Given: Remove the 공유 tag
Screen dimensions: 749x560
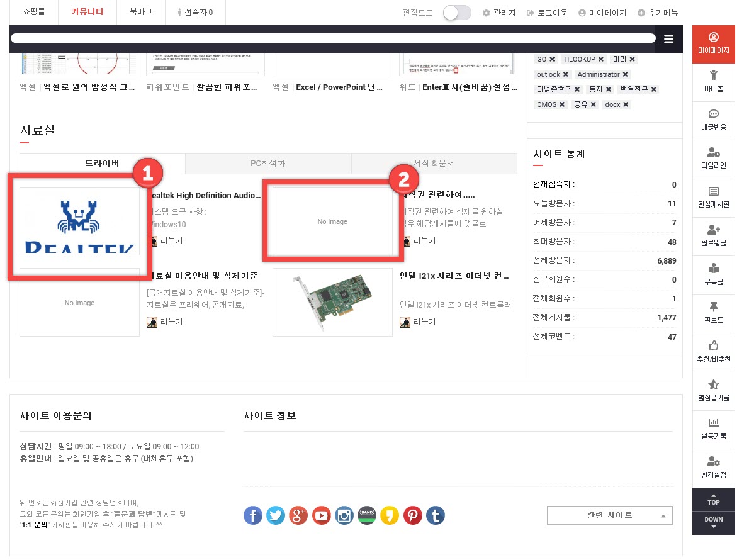Looking at the screenshot, I should tap(594, 104).
